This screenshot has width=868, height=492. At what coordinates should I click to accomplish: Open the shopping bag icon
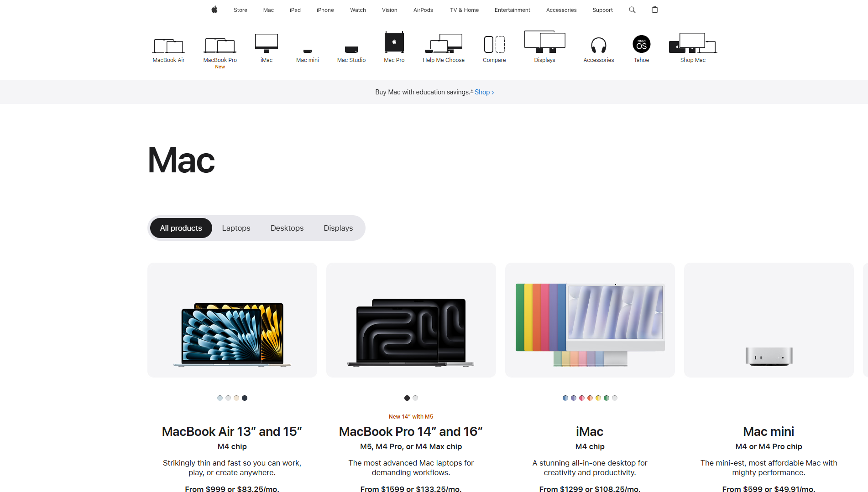click(x=655, y=10)
